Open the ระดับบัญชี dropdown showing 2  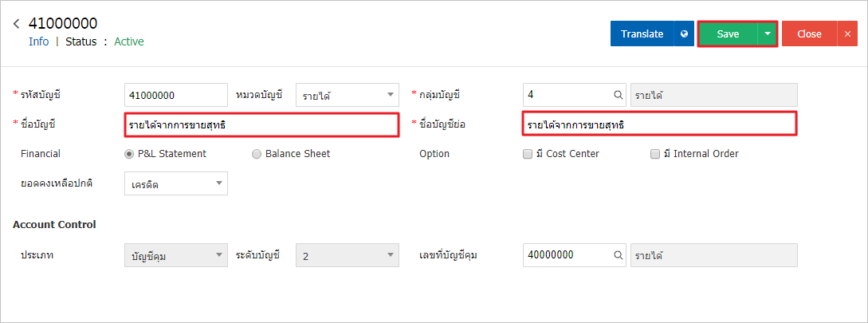(x=348, y=255)
